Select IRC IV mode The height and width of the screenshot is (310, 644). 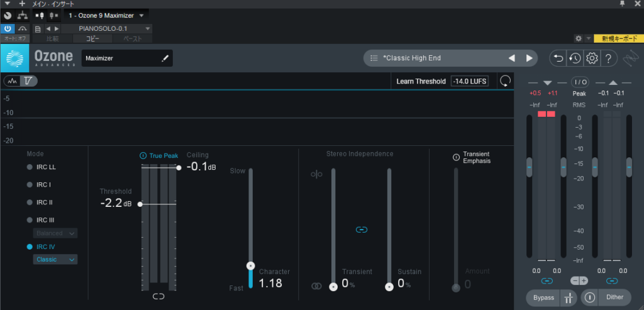pyautogui.click(x=41, y=246)
